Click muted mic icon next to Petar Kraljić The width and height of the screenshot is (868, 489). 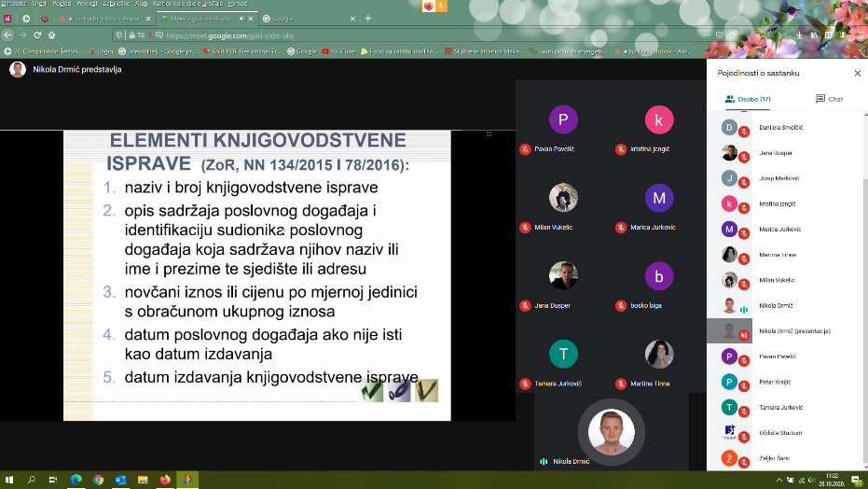pyautogui.click(x=744, y=385)
